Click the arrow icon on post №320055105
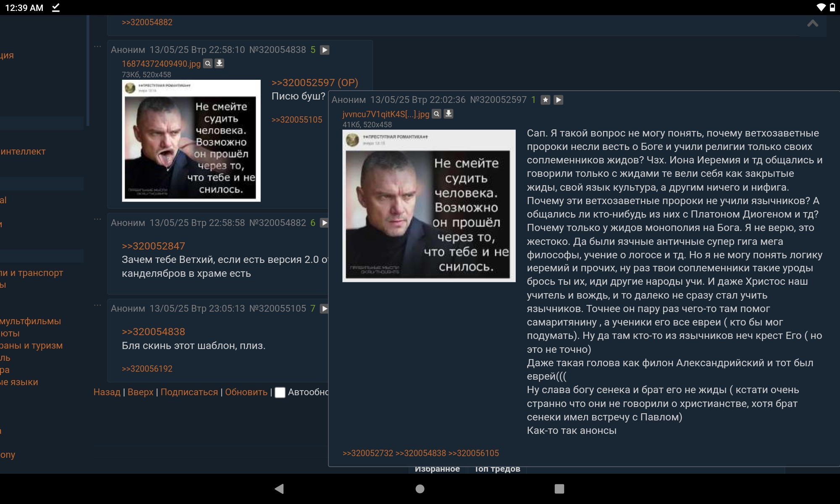Viewport: 840px width, 504px height. click(325, 309)
